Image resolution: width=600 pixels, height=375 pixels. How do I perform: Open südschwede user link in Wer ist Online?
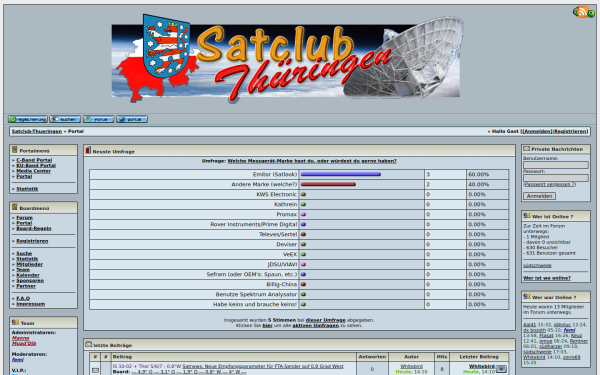[x=537, y=265]
